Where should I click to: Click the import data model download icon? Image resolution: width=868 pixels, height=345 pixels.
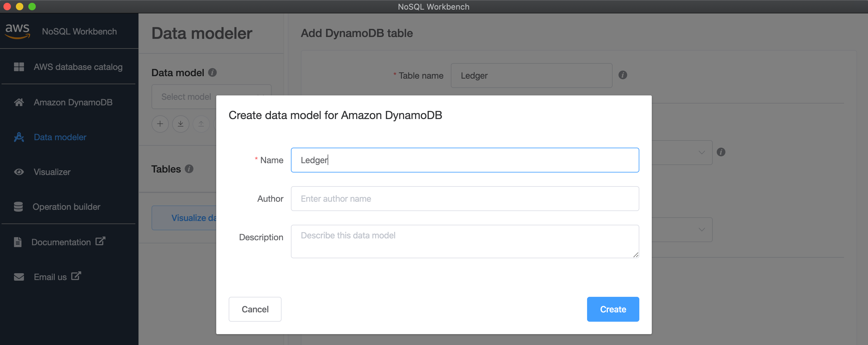(181, 124)
